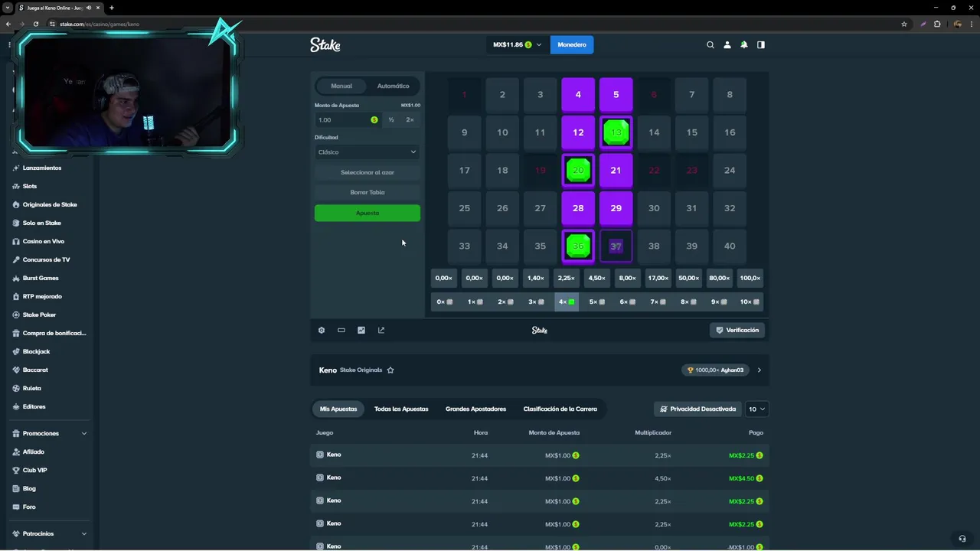Add Keno to favorites star

click(390, 370)
